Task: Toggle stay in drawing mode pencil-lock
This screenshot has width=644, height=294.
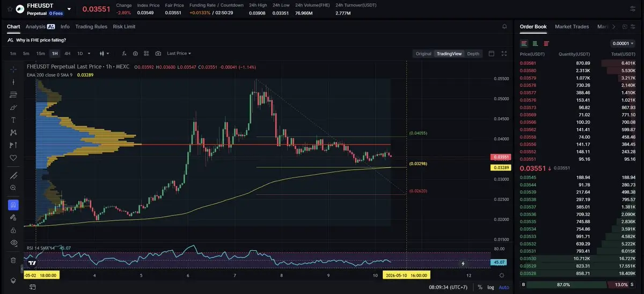Action: click(x=13, y=218)
